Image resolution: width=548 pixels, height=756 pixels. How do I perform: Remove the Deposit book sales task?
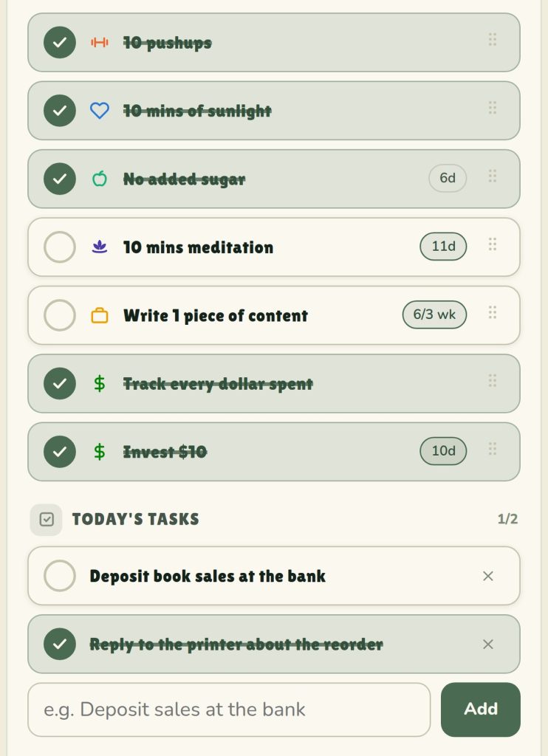[x=487, y=576]
